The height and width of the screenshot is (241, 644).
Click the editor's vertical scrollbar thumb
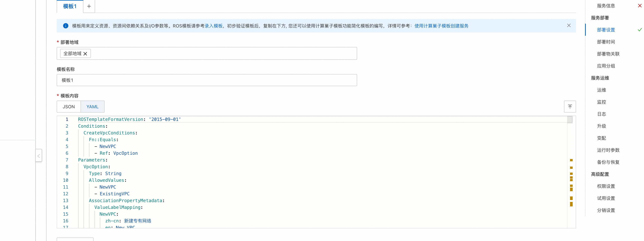[x=570, y=120]
